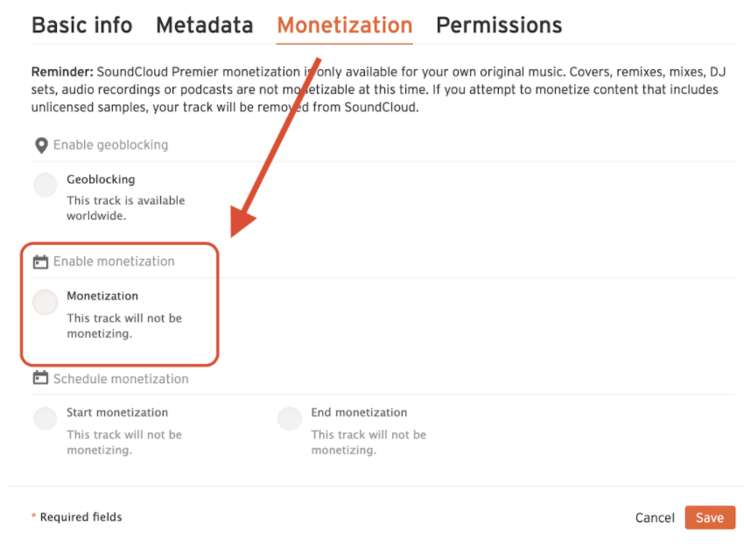
Task: Enable the Geoblocking toggle
Action: pyautogui.click(x=45, y=185)
